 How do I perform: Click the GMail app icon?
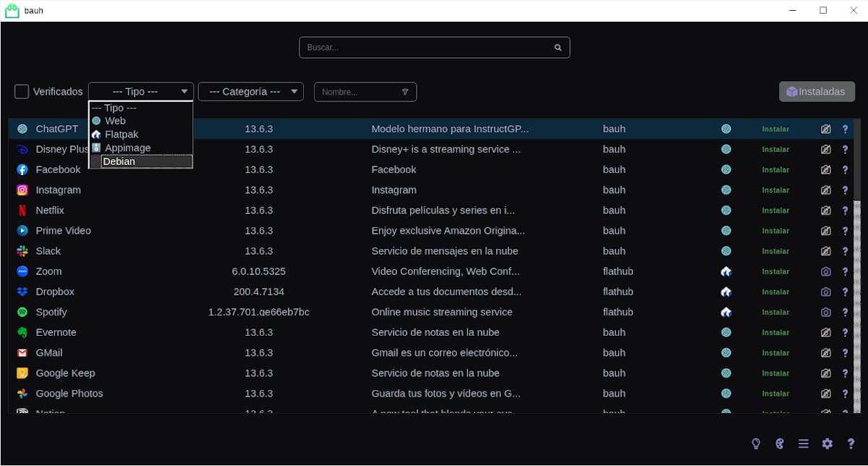[22, 352]
